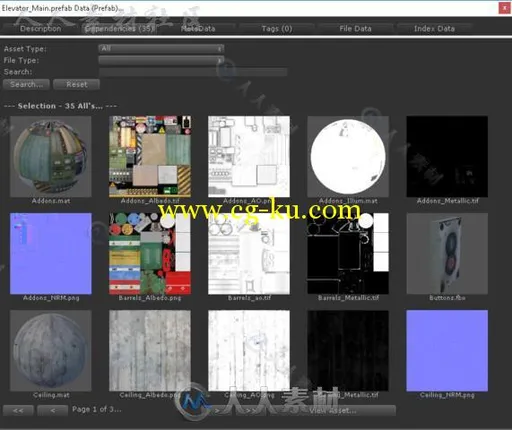Switch to the File Data tab

[355, 29]
